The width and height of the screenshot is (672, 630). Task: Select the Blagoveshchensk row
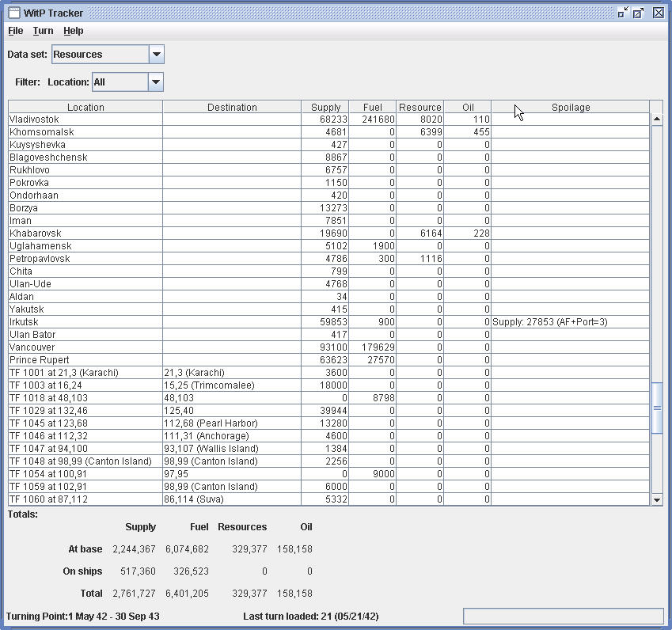click(x=329, y=157)
